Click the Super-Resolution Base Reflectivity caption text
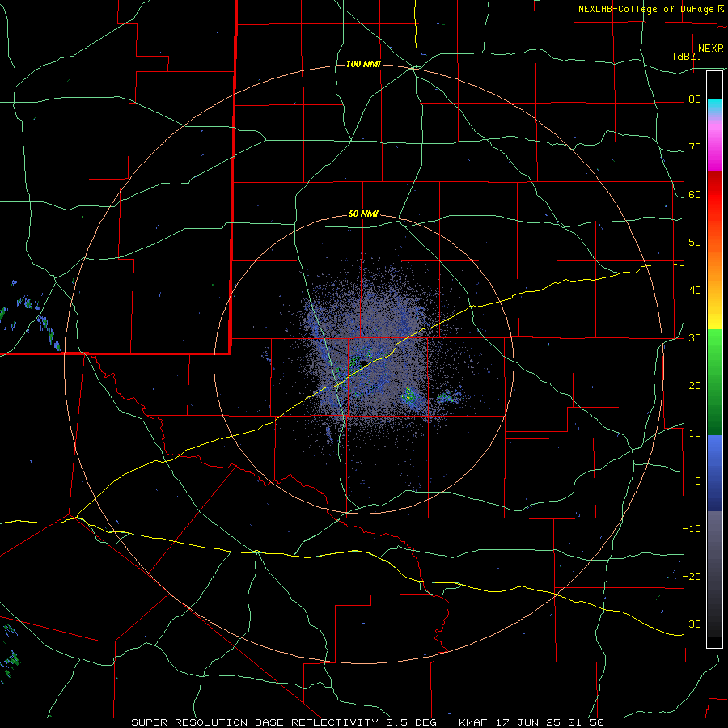The height and width of the screenshot is (728, 728). pos(254,722)
